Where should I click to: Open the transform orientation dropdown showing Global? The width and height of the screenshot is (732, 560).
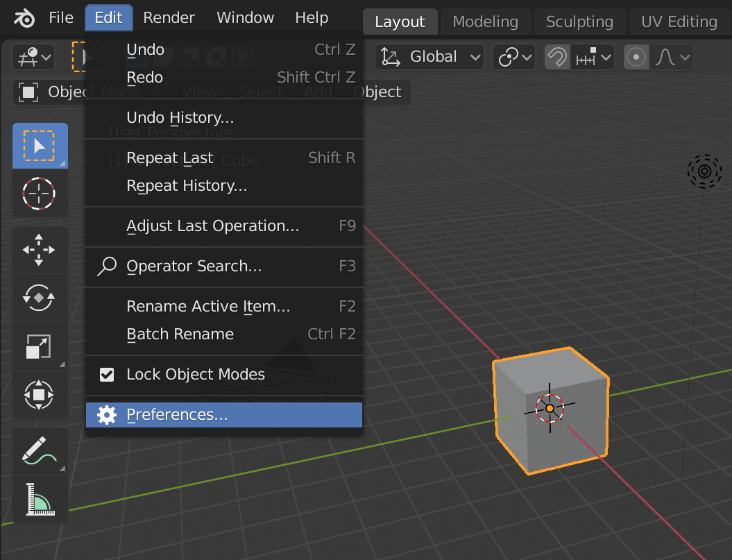coord(428,57)
